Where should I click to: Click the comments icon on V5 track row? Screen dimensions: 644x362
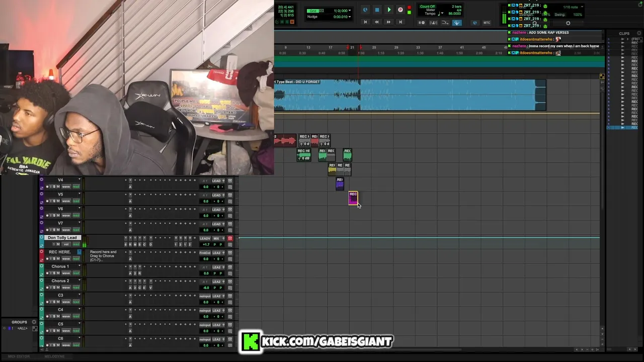click(230, 201)
